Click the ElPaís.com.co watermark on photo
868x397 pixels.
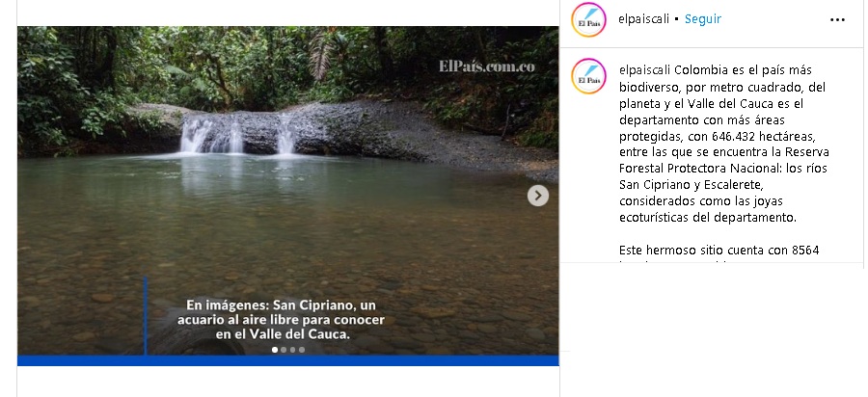[x=487, y=66]
